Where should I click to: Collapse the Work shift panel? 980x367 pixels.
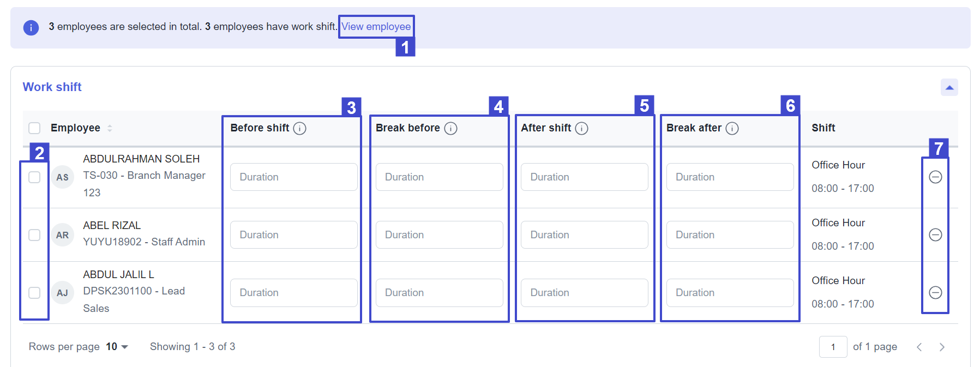point(949,87)
